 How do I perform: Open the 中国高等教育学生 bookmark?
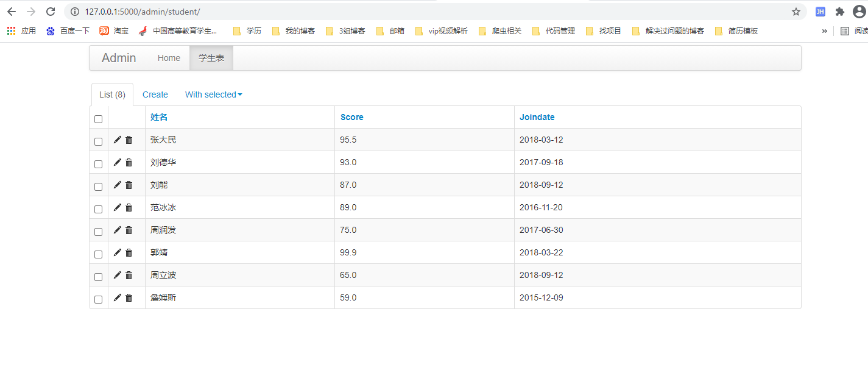click(x=178, y=30)
